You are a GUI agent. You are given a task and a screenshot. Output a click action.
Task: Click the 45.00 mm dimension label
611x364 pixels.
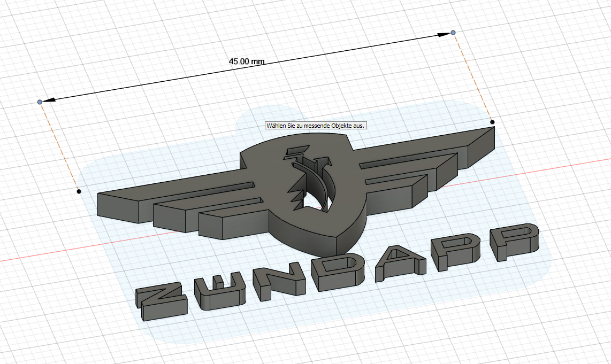click(x=247, y=61)
